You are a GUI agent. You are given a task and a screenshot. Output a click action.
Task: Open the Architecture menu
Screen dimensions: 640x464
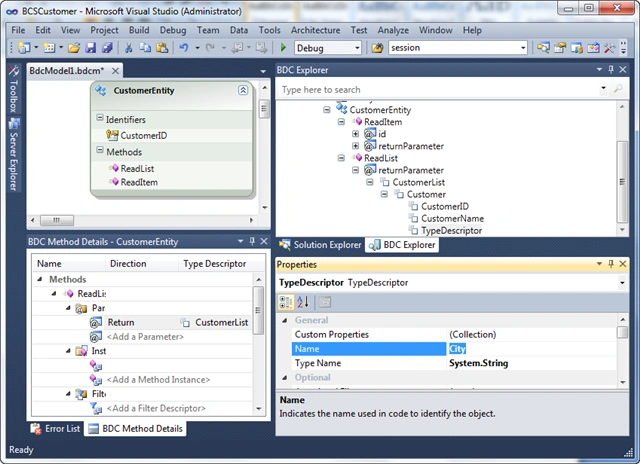(x=315, y=30)
